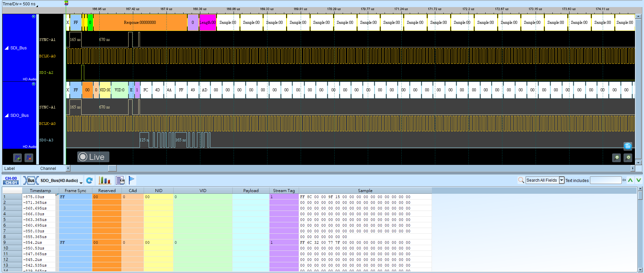
Task: Click the CH-00/CH-01 channel selector icon
Action: pos(11,180)
